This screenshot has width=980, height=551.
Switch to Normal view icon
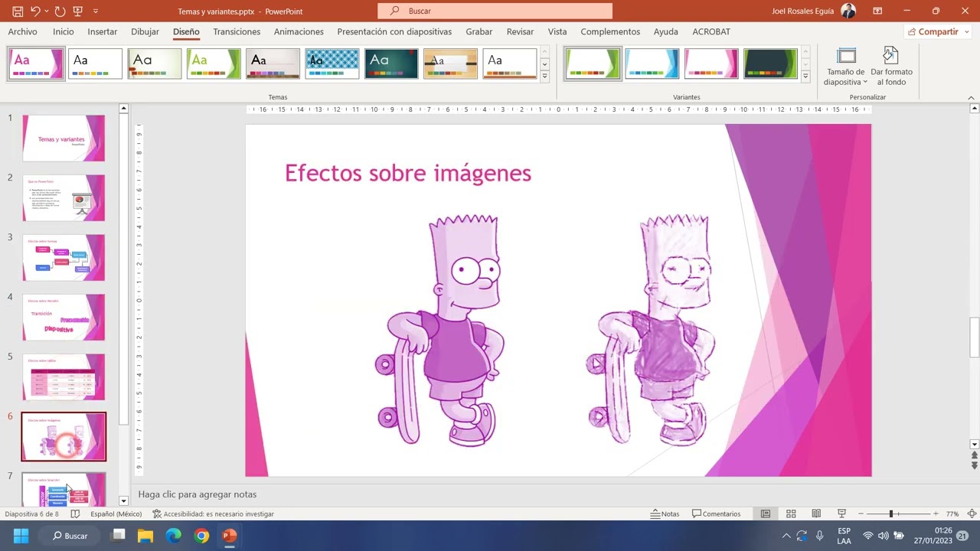click(x=765, y=514)
